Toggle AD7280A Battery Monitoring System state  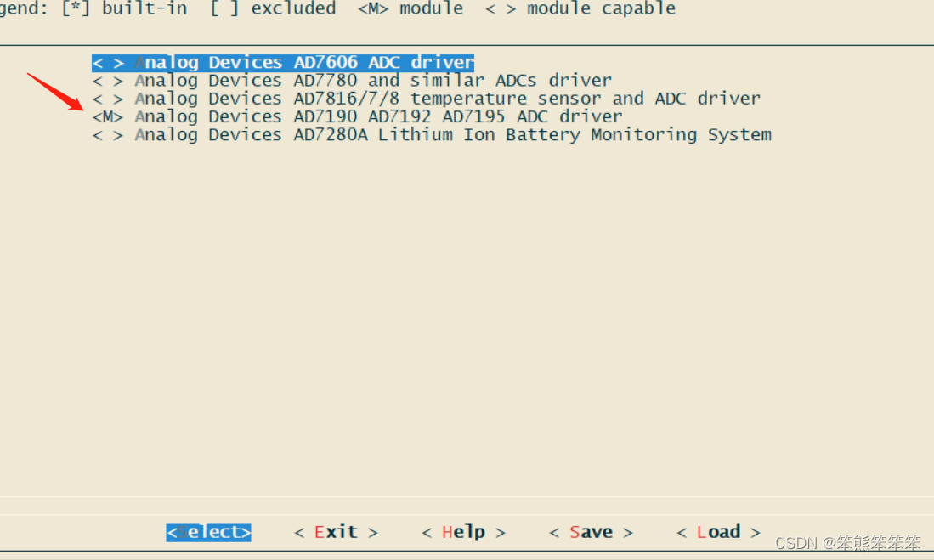click(107, 134)
